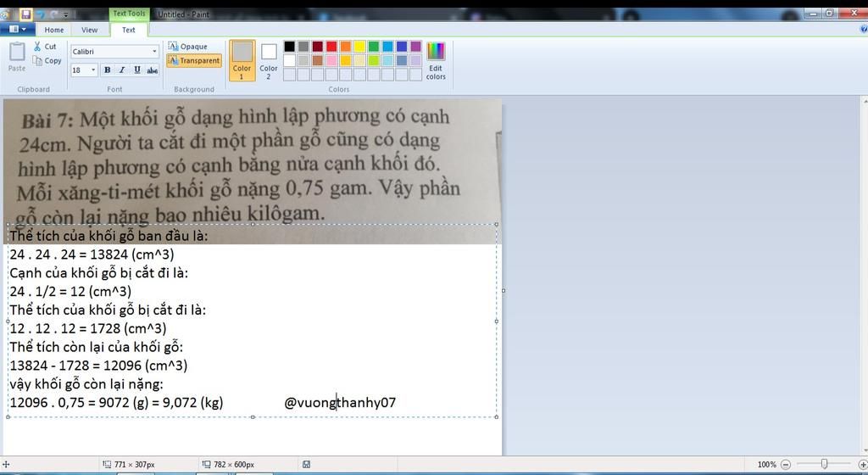Select Color 1 button
Image resolution: width=868 pixels, height=475 pixels.
(242, 60)
